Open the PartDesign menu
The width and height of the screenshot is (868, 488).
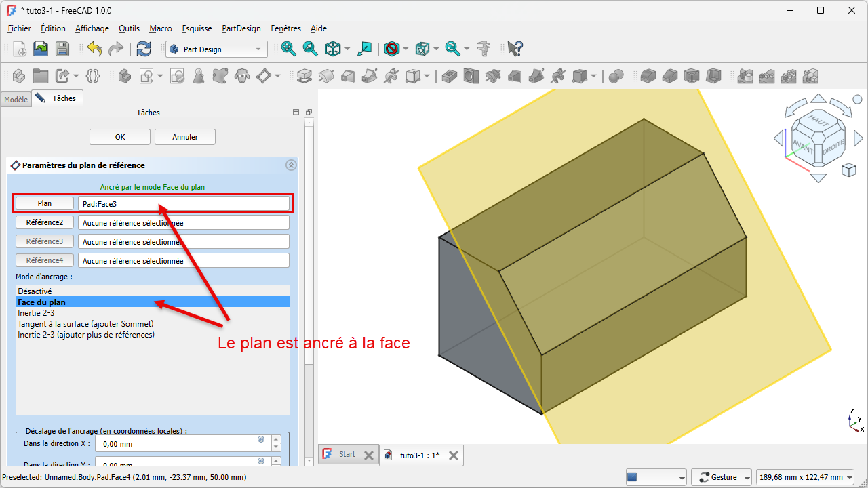241,28
